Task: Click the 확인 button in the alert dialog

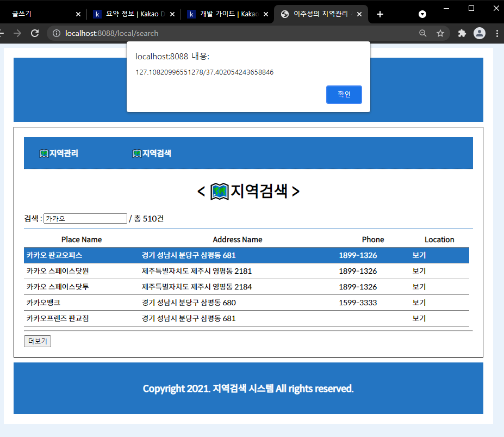Action: click(x=344, y=94)
